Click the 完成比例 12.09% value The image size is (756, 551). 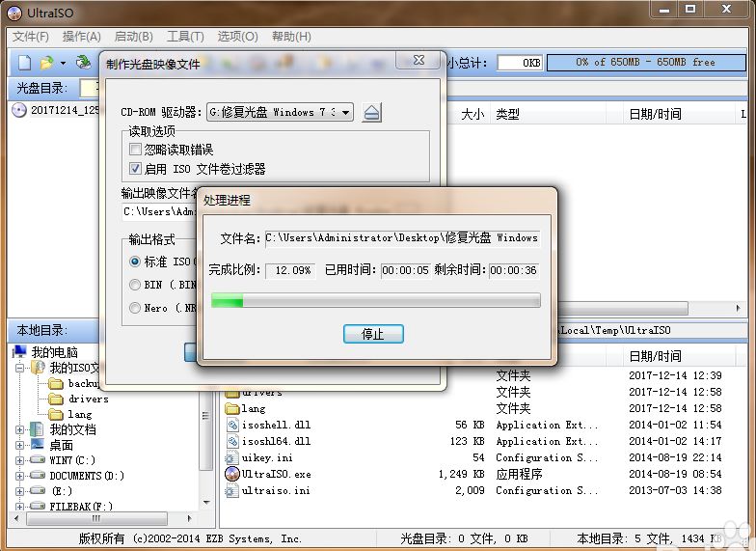291,270
